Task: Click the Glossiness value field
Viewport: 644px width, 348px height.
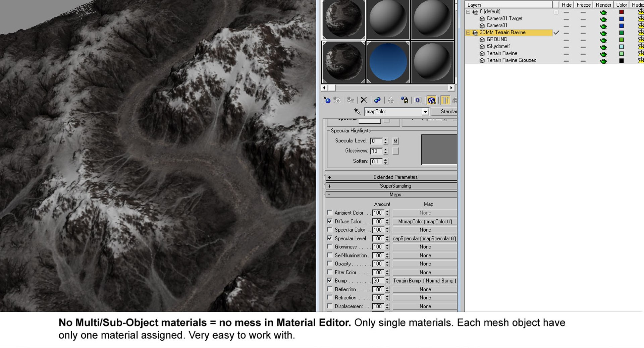Action: click(376, 151)
